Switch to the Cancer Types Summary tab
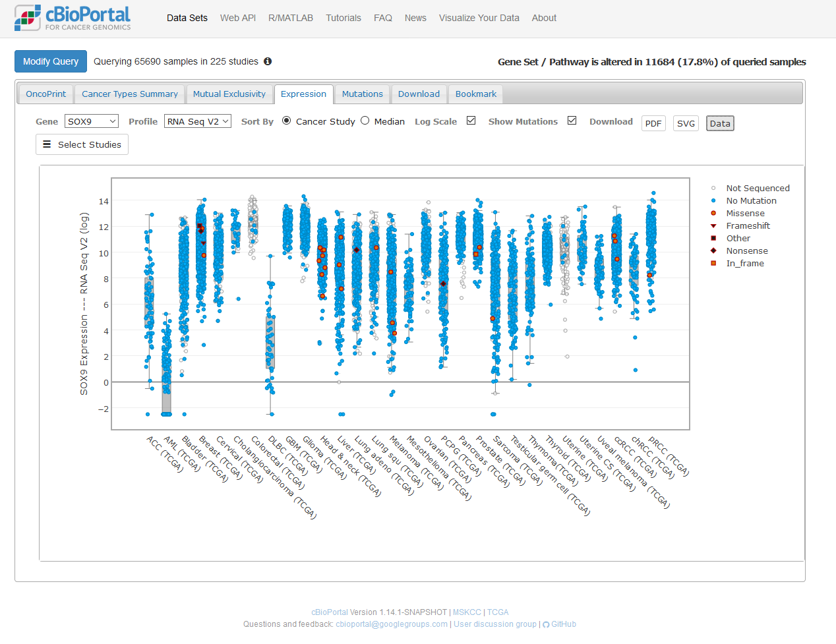This screenshot has width=836, height=644. tap(130, 94)
